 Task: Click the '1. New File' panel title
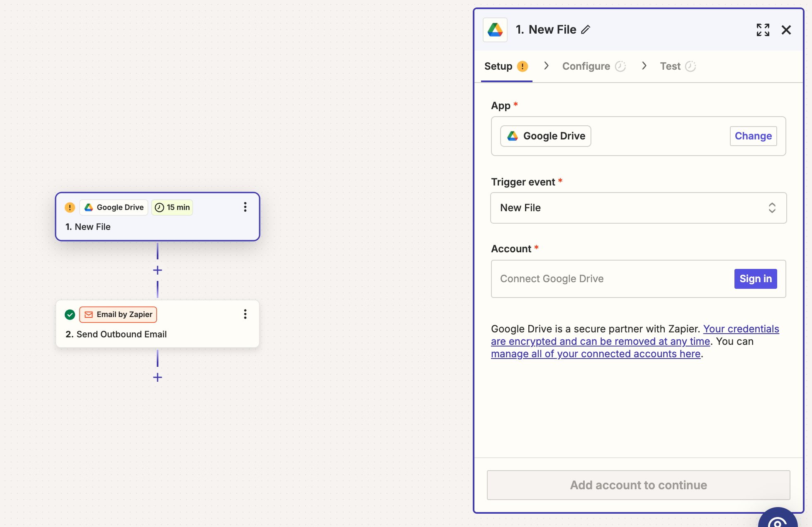tap(546, 29)
